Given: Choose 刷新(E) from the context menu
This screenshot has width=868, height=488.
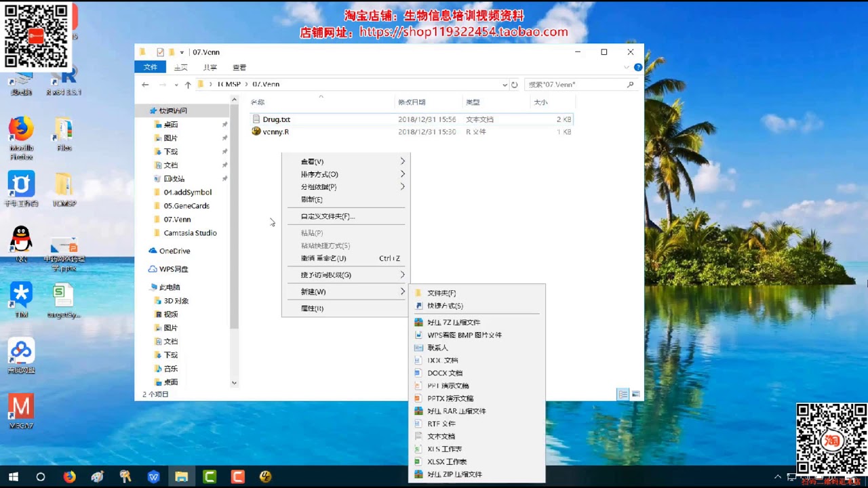Looking at the screenshot, I should 345,199.
